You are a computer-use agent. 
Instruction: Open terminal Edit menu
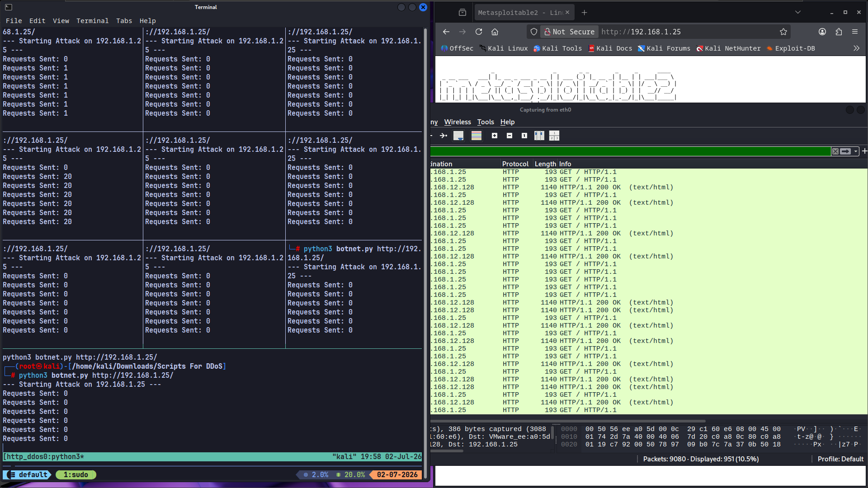pyautogui.click(x=37, y=21)
